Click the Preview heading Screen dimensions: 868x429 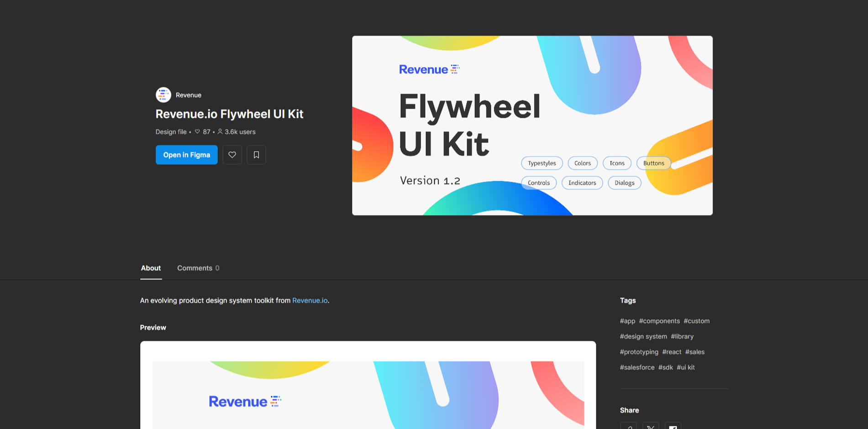tap(153, 328)
